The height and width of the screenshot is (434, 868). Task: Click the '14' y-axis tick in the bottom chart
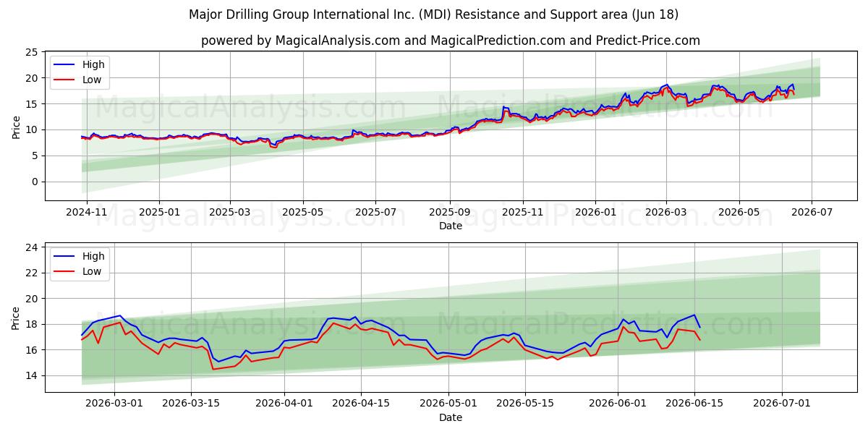pos(32,375)
